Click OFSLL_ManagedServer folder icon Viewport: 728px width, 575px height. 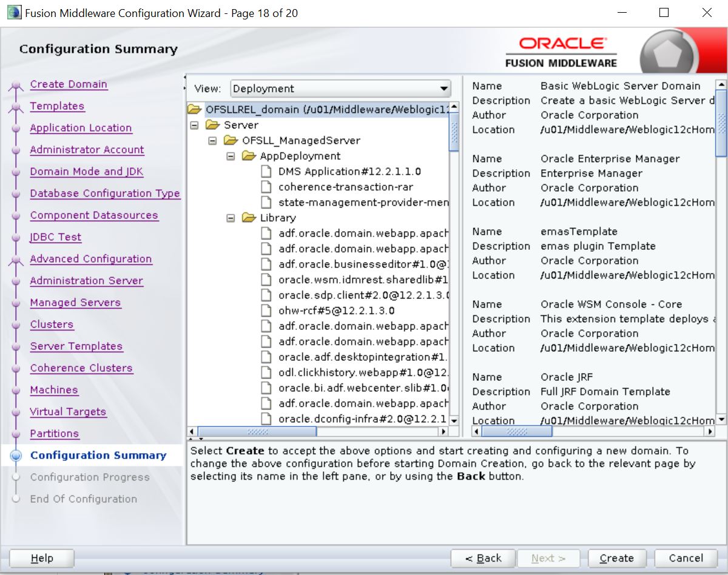pyautogui.click(x=231, y=141)
